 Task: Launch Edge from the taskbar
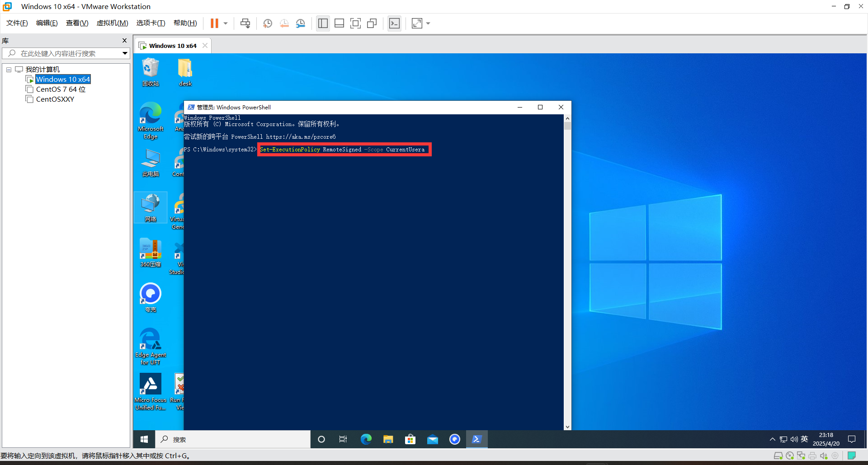point(366,439)
